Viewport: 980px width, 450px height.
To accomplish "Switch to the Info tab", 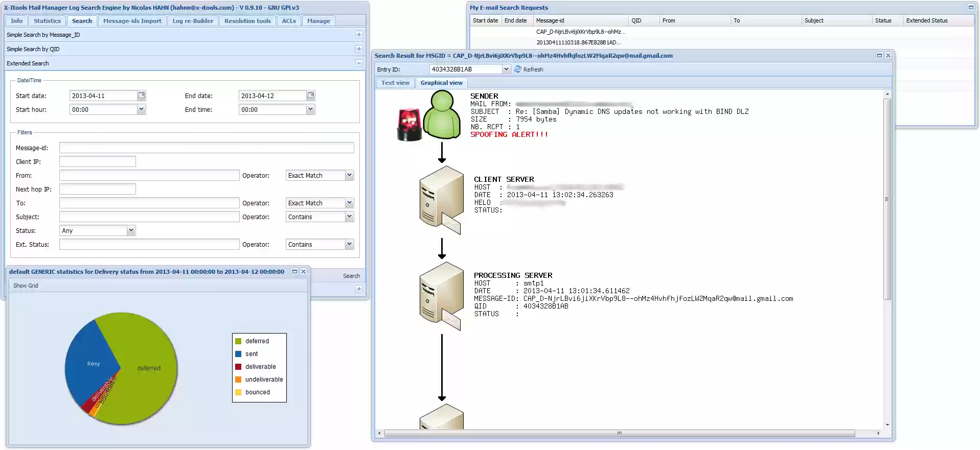I will tap(16, 21).
